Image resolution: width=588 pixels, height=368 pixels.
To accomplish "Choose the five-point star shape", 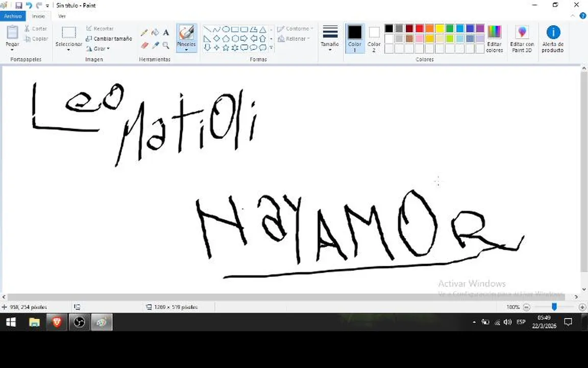I will (226, 48).
